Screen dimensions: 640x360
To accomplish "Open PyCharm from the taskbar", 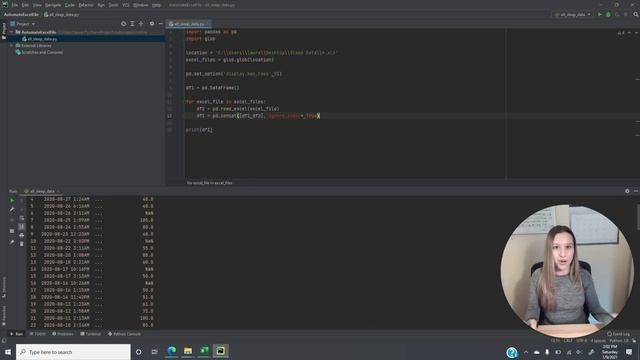I will [x=220, y=351].
